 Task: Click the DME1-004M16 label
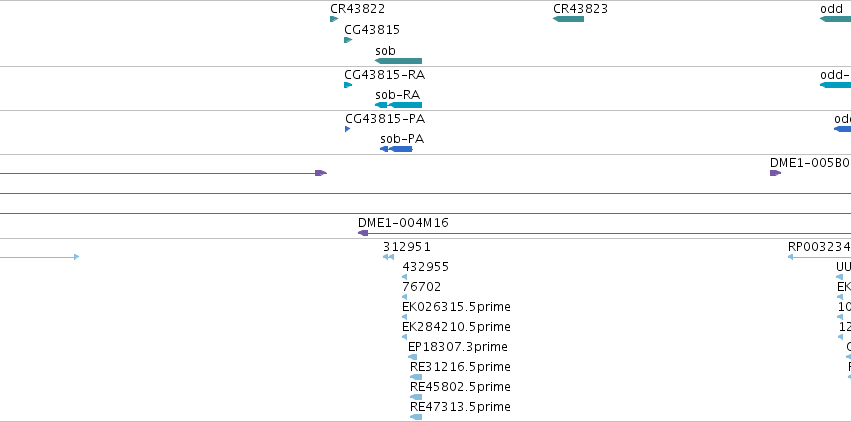click(403, 222)
